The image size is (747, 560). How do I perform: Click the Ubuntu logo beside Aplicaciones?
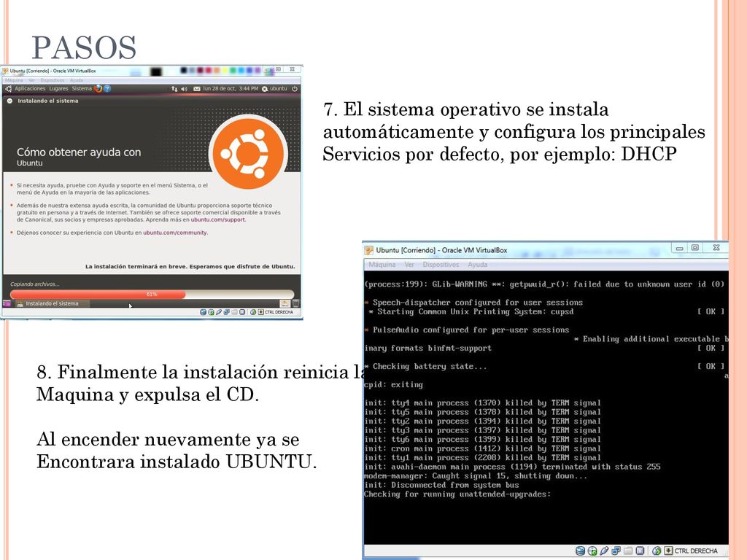[8, 88]
